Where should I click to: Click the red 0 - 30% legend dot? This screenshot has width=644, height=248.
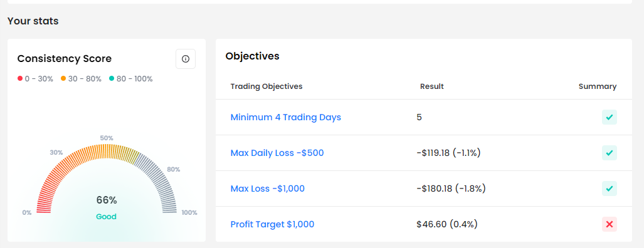tap(19, 79)
